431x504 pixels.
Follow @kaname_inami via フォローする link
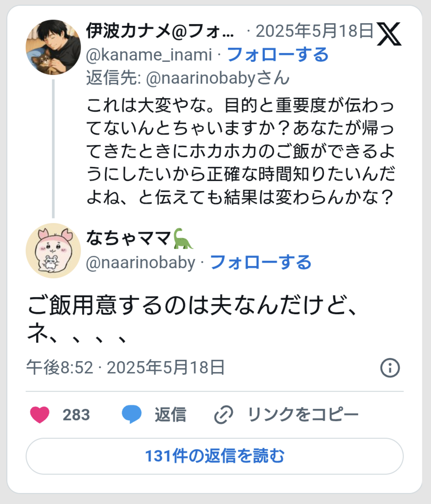(x=278, y=55)
